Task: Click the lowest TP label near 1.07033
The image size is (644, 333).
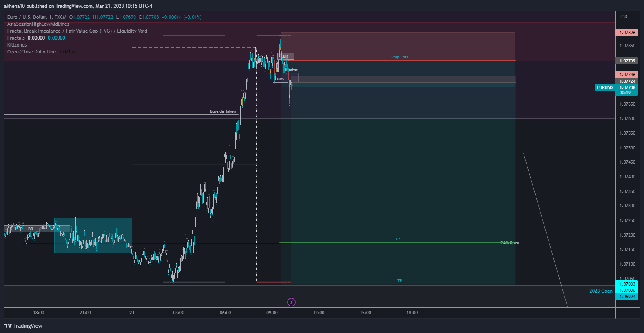Action: click(x=400, y=281)
